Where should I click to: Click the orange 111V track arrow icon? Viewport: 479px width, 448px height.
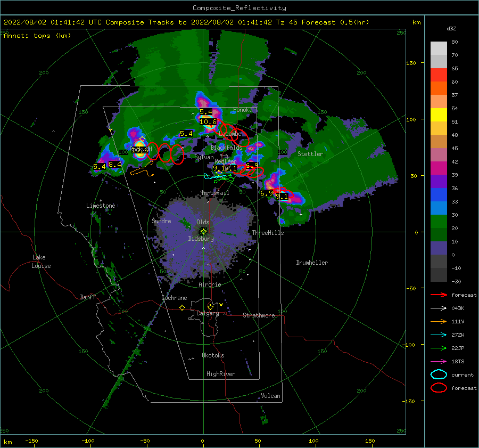[x=439, y=321]
